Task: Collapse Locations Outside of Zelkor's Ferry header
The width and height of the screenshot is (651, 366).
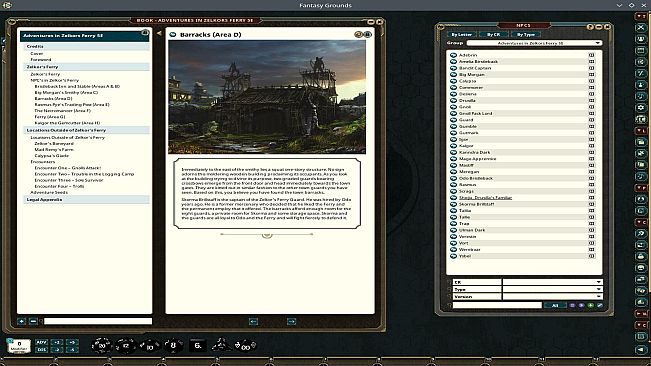Action: [x=86, y=130]
